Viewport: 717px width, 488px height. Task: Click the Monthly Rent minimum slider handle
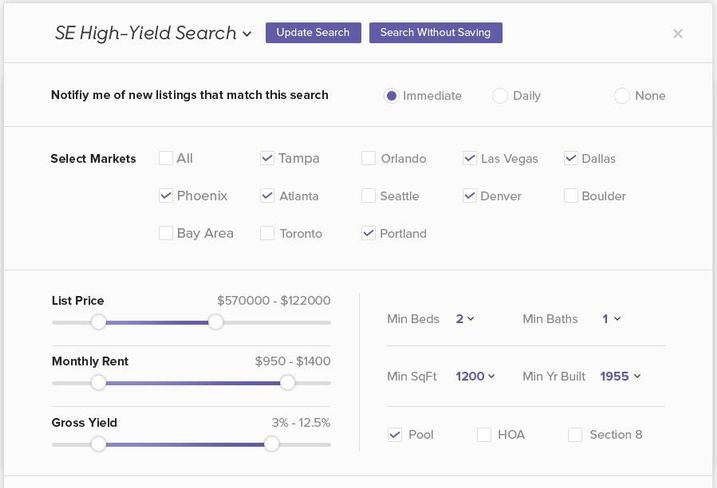(98, 382)
